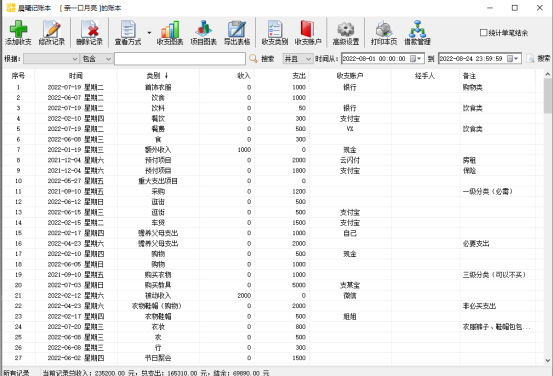
Task: Click the magnifier 搜索 icon beside the keyword box
Action: [254, 59]
